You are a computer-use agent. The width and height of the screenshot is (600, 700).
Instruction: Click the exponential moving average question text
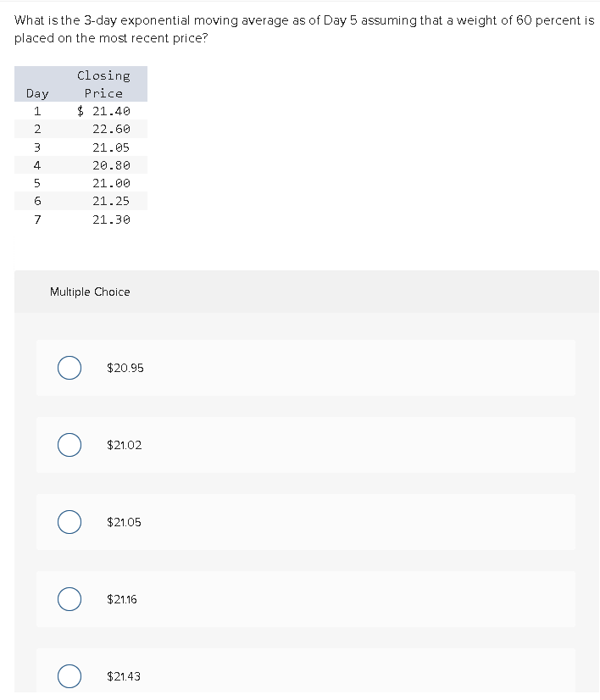tap(304, 29)
